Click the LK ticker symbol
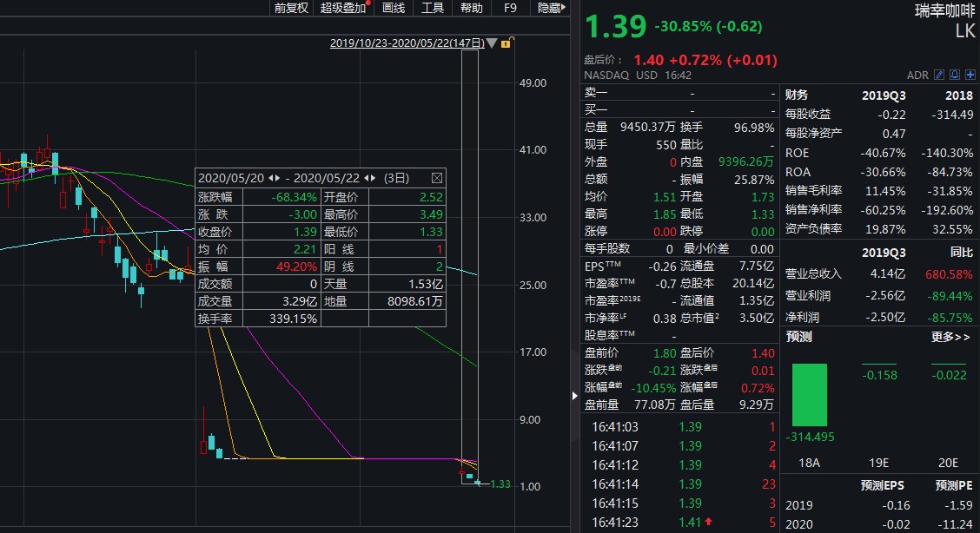The width and height of the screenshot is (980, 533). pyautogui.click(x=965, y=31)
